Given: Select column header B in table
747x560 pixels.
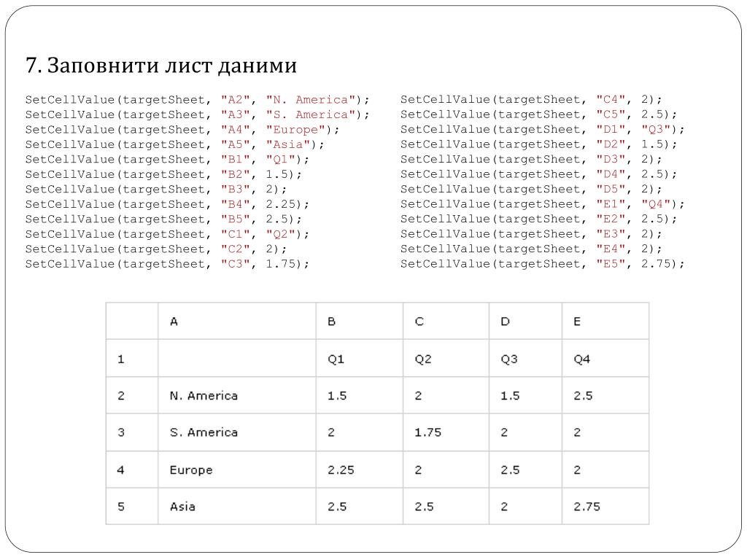Looking at the screenshot, I should [x=359, y=322].
